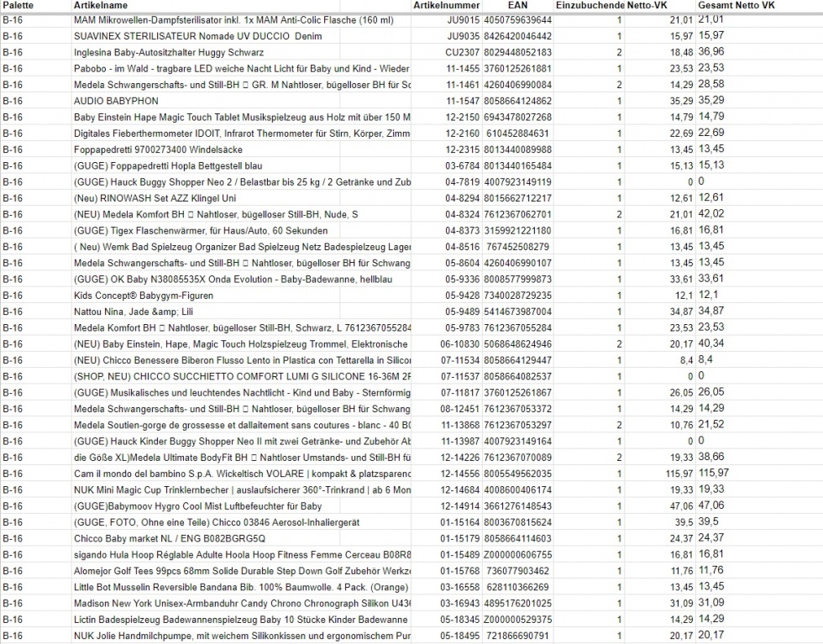823x644 pixels.
Task: Select the Foppapedretti Hopla Bettgestell blau cell
Action: click(168, 166)
